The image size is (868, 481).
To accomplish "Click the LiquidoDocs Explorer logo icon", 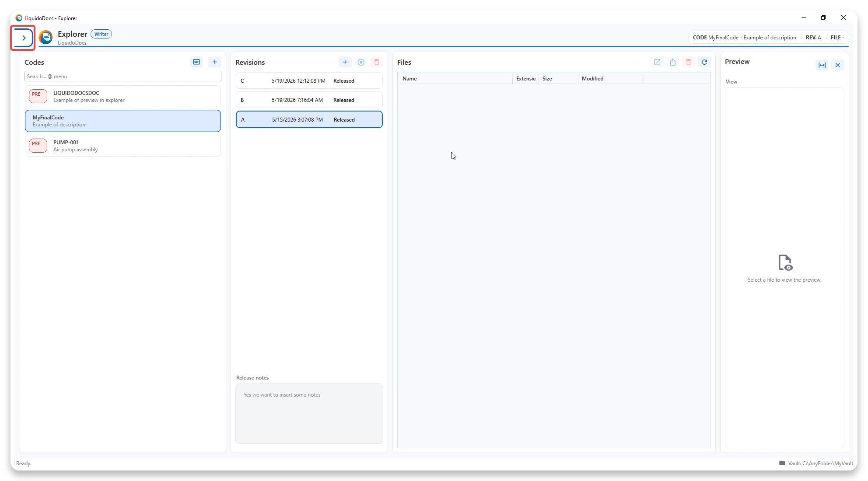I will [46, 37].
